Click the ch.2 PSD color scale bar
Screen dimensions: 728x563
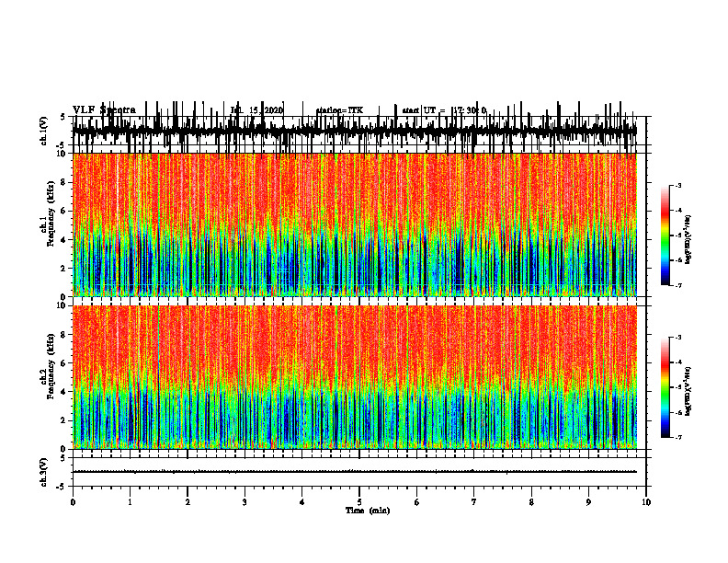click(665, 387)
